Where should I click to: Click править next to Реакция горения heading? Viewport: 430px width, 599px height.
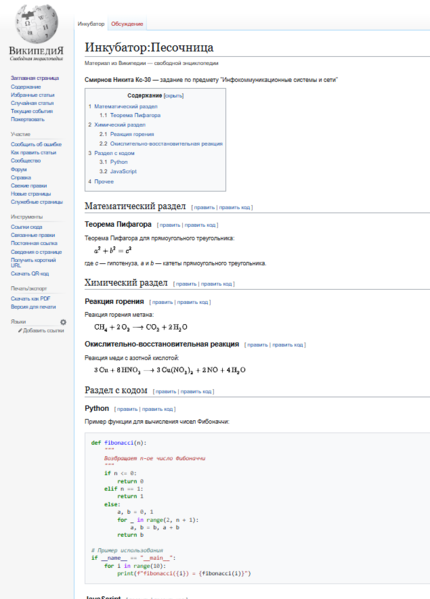pyautogui.click(x=162, y=302)
